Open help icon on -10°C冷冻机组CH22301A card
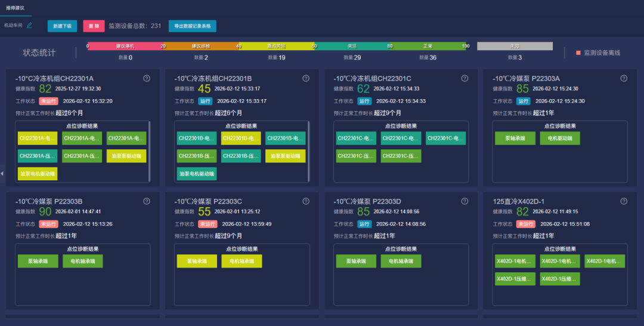Screen dimensions: 644x326 (147, 78)
